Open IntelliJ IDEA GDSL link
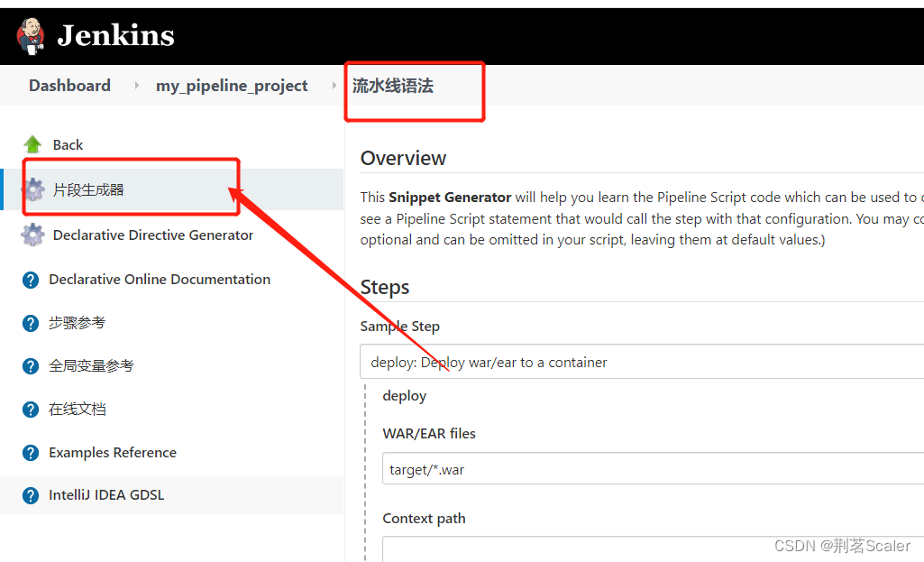The height and width of the screenshot is (562, 924). click(106, 494)
